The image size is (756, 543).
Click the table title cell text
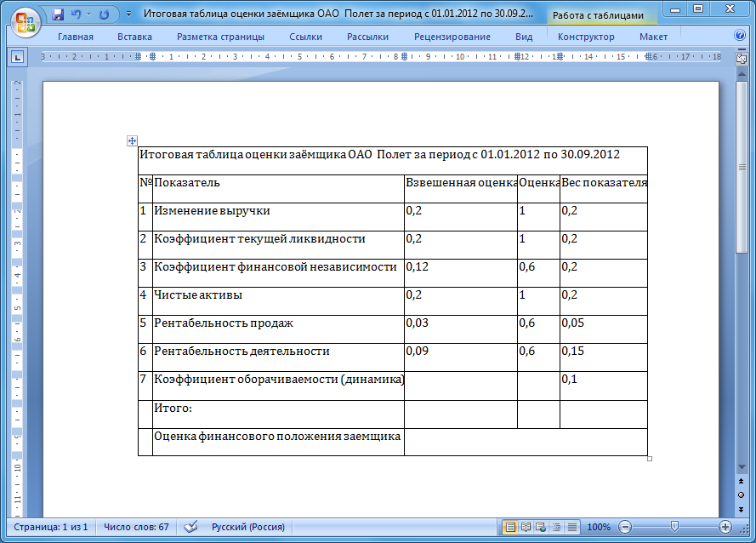point(379,154)
